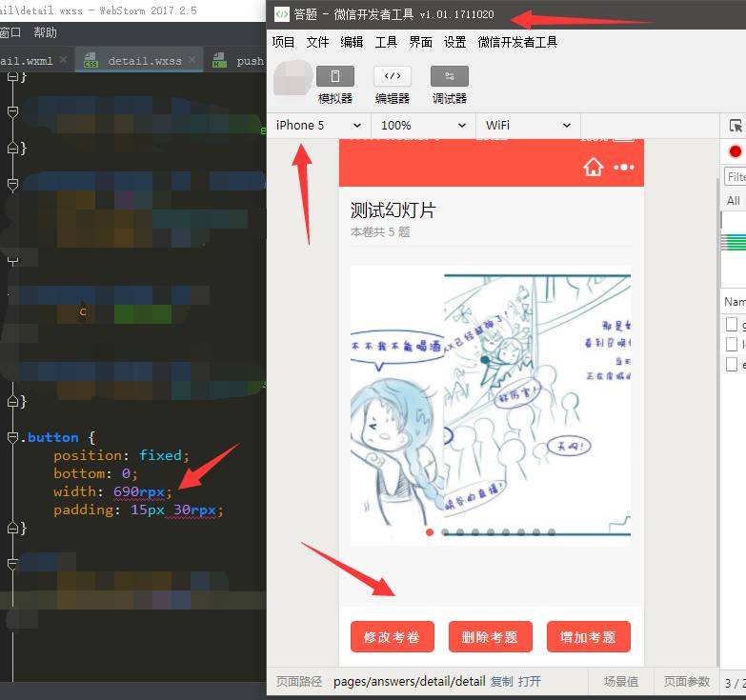Tap the home icon in the red header
This screenshot has height=700, width=746.
(594, 167)
